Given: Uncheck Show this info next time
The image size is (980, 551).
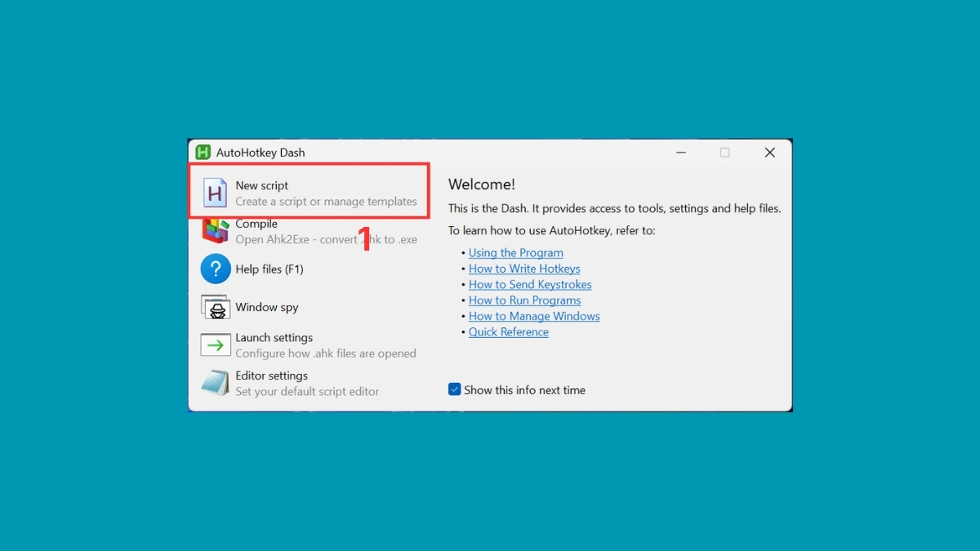Looking at the screenshot, I should [x=455, y=389].
